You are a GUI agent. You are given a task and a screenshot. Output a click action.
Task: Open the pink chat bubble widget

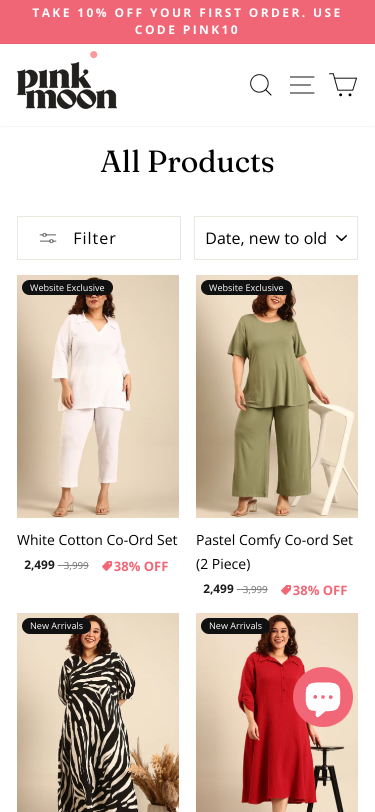pyautogui.click(x=323, y=697)
